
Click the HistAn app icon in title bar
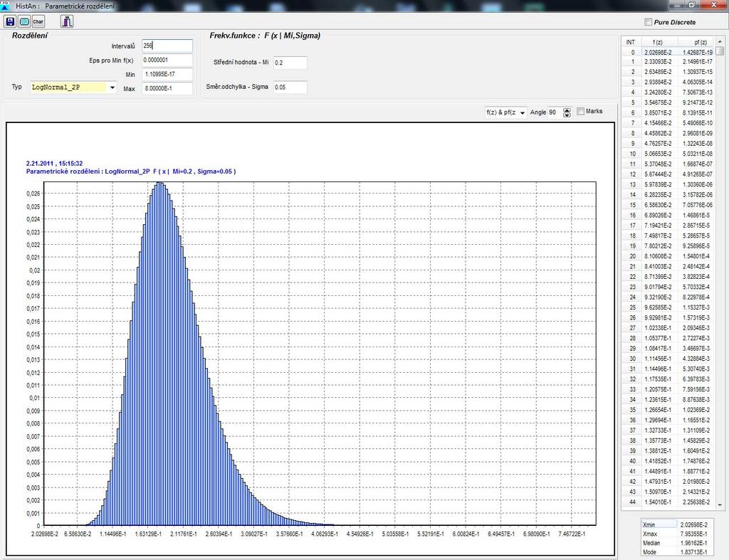pyautogui.click(x=5, y=6)
